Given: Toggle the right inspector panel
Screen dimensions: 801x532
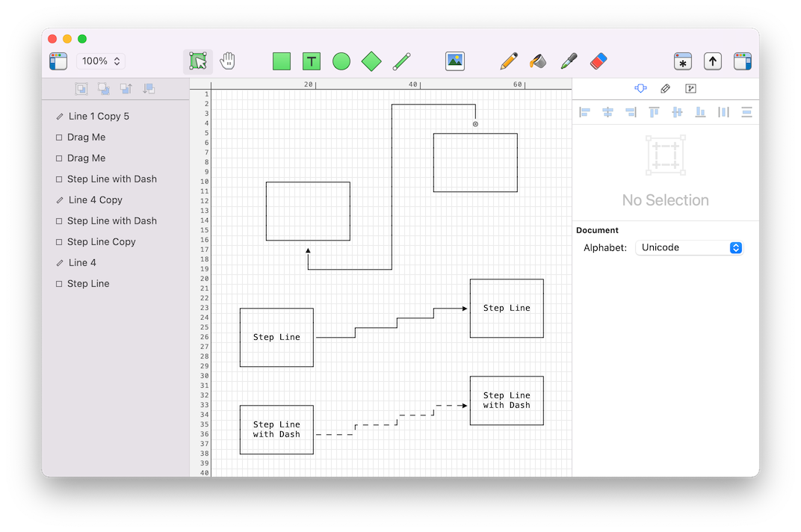Looking at the screenshot, I should [x=742, y=61].
